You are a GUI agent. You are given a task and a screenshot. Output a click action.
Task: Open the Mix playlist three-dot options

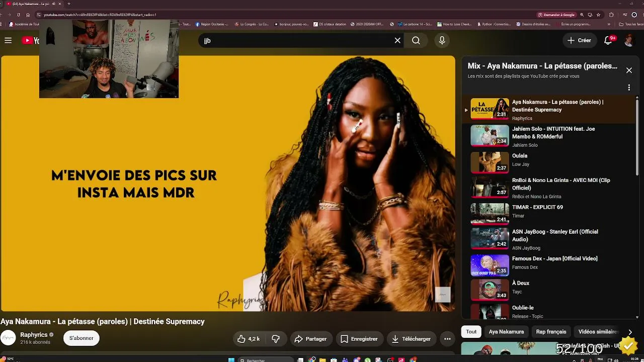click(x=629, y=87)
